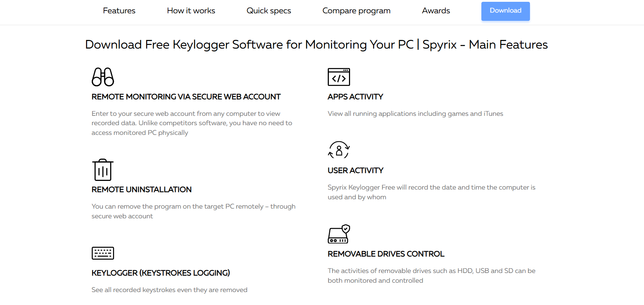The image size is (644, 305).
Task: Click paragraph 'Spyrix Keylogger Free will record the date'
Action: click(431, 192)
